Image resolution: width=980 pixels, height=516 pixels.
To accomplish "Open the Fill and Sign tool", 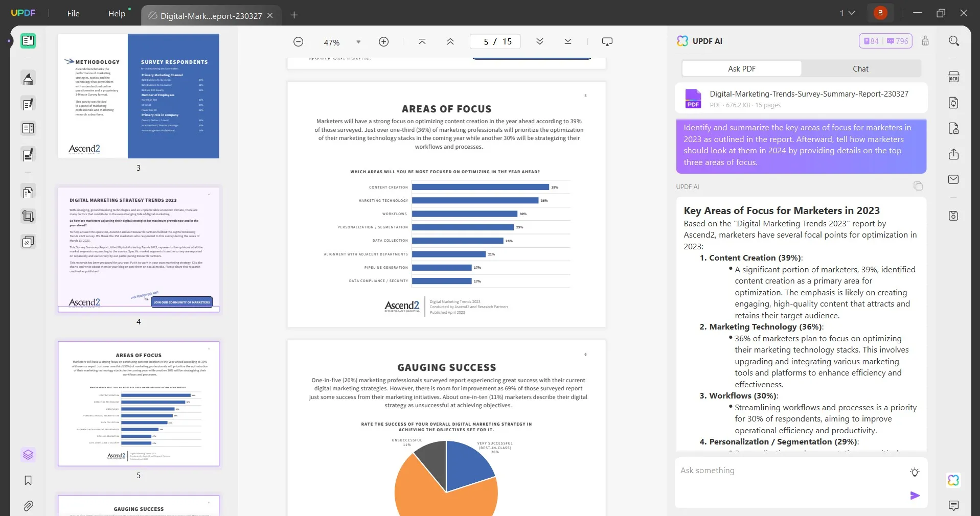I will (28, 154).
